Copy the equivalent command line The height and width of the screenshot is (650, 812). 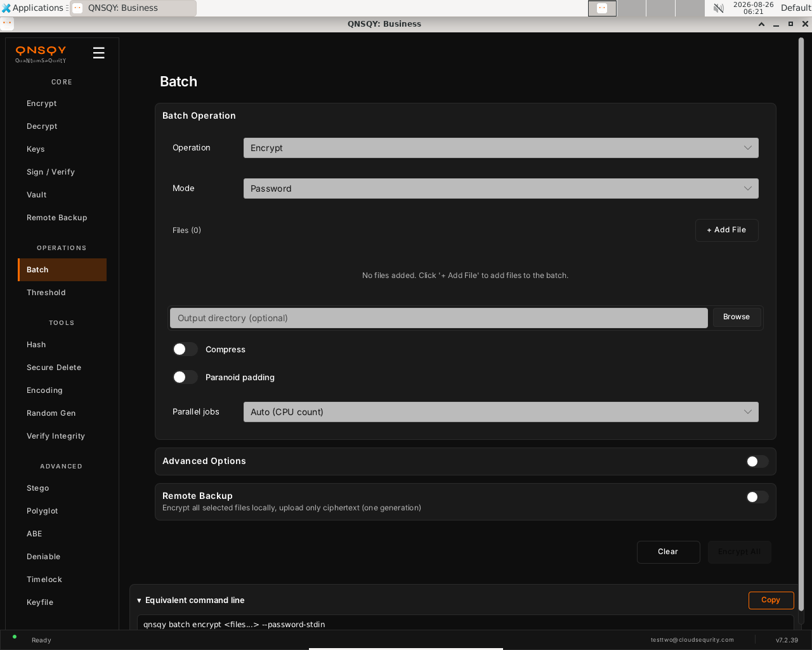[x=771, y=600]
